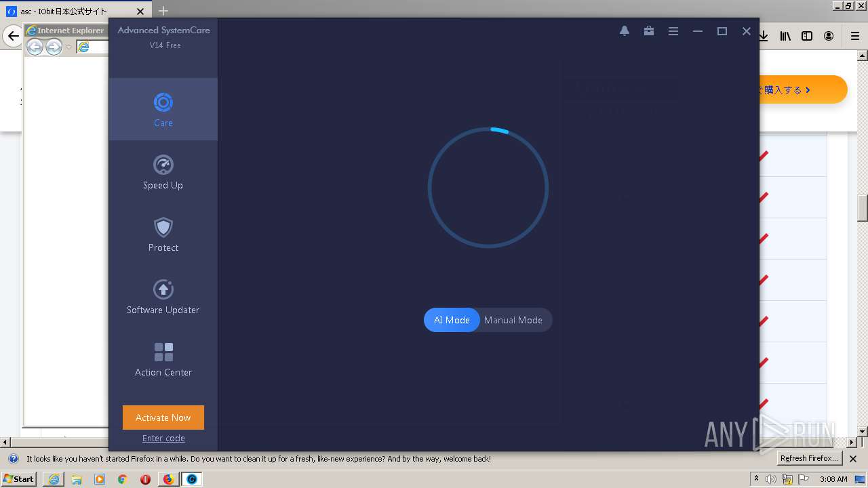Open Firefox library icon

click(x=785, y=36)
